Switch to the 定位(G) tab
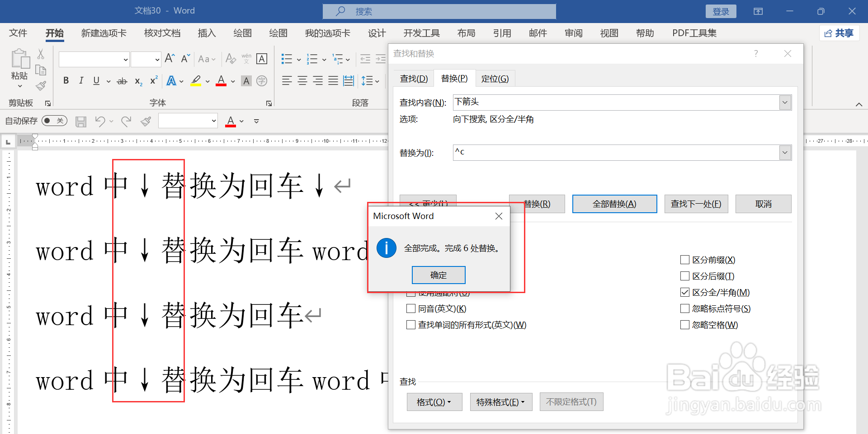The height and width of the screenshot is (434, 868). [x=495, y=79]
